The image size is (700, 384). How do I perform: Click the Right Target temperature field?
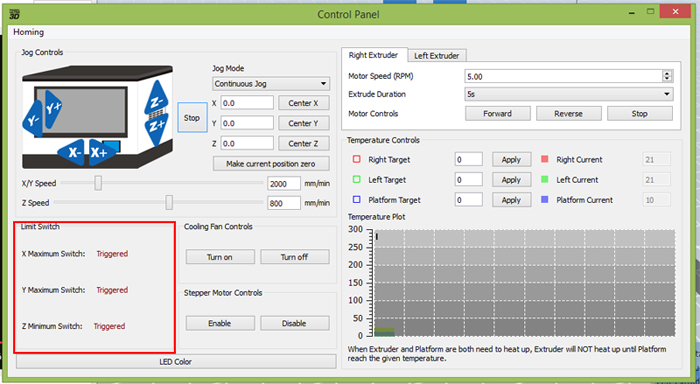click(x=469, y=159)
